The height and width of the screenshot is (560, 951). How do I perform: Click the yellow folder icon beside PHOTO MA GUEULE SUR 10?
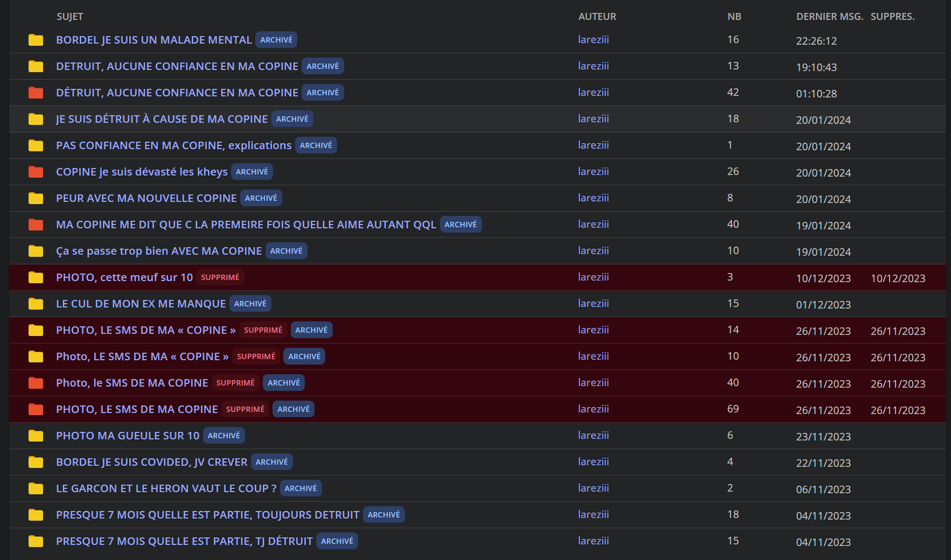click(x=36, y=436)
